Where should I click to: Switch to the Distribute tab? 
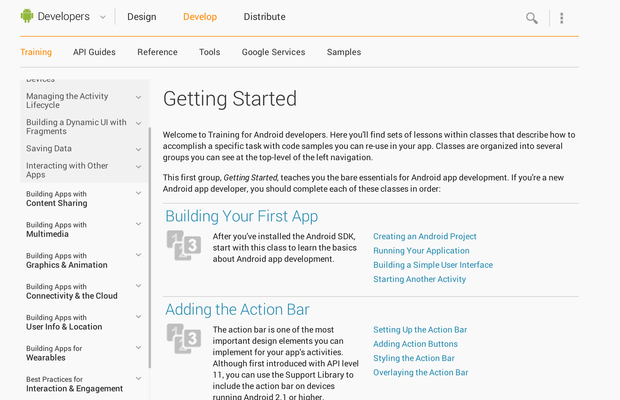click(264, 17)
